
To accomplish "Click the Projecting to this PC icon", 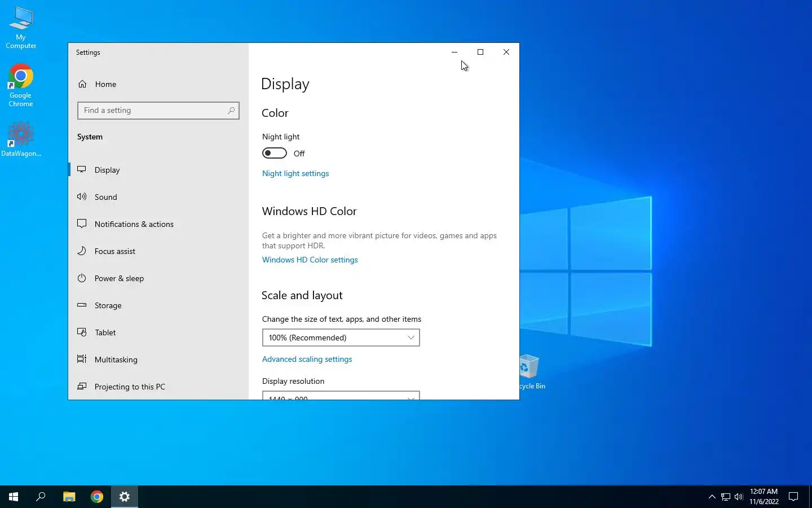I will [x=82, y=386].
